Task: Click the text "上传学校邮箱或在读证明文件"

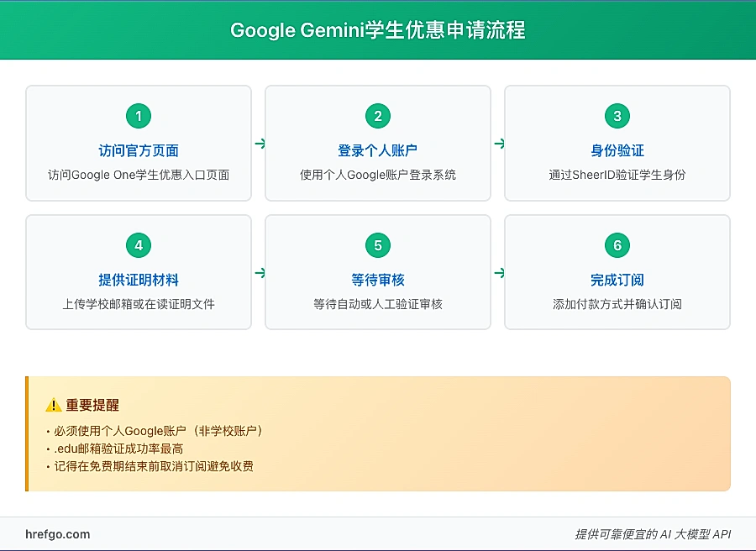Action: coord(139,304)
